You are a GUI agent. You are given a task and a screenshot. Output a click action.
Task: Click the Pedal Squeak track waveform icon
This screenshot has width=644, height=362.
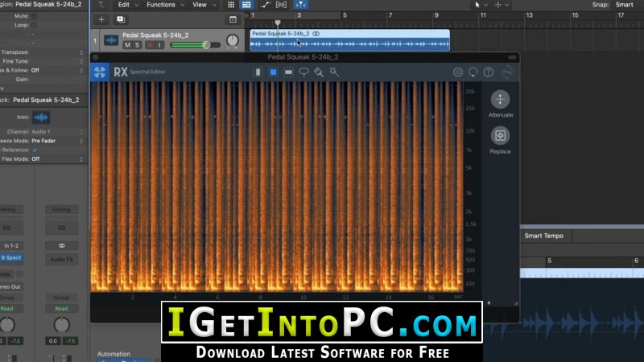click(111, 40)
